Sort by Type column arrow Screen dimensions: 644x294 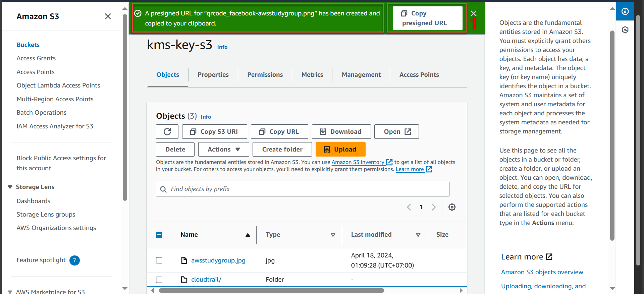pos(333,235)
